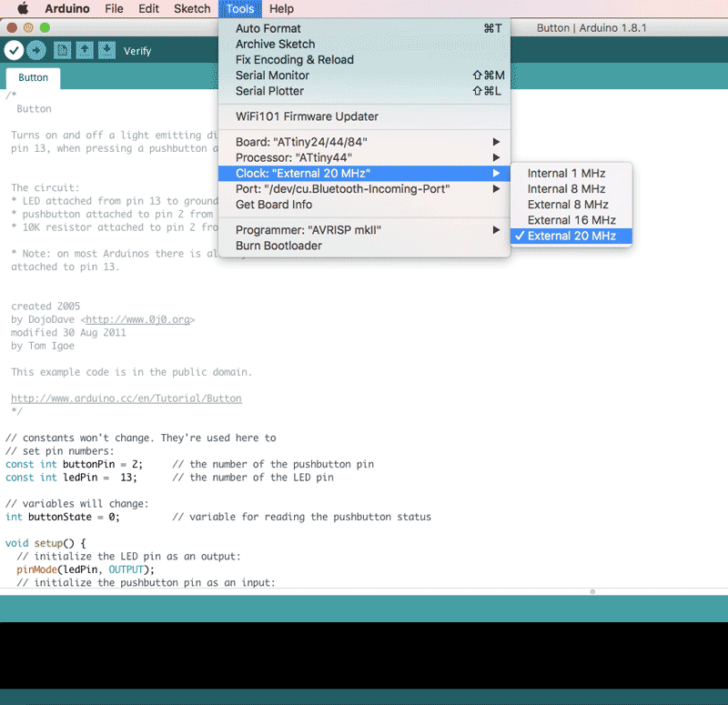Viewport: 728px width, 705px height.
Task: Open the Sketch menu
Action: click(x=192, y=8)
